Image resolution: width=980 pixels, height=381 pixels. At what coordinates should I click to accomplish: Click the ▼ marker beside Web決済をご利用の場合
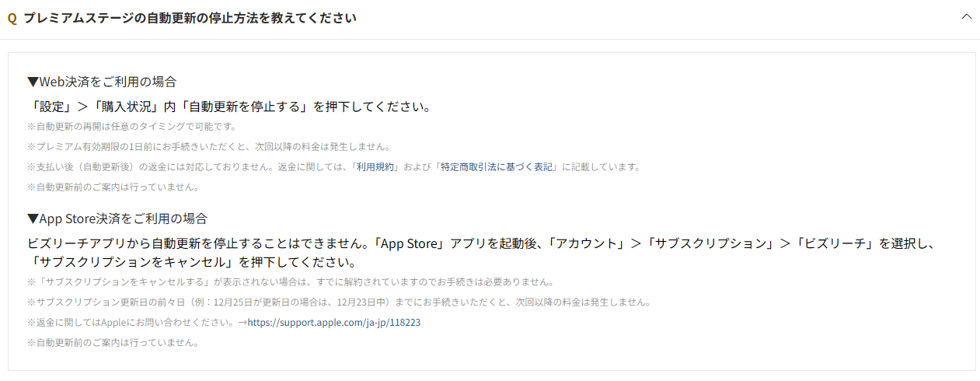pyautogui.click(x=33, y=82)
